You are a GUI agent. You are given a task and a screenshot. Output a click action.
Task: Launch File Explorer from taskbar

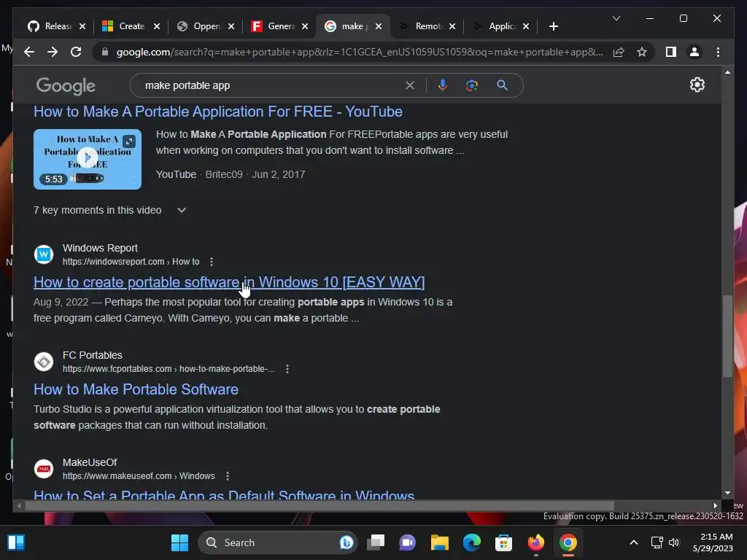(440, 542)
